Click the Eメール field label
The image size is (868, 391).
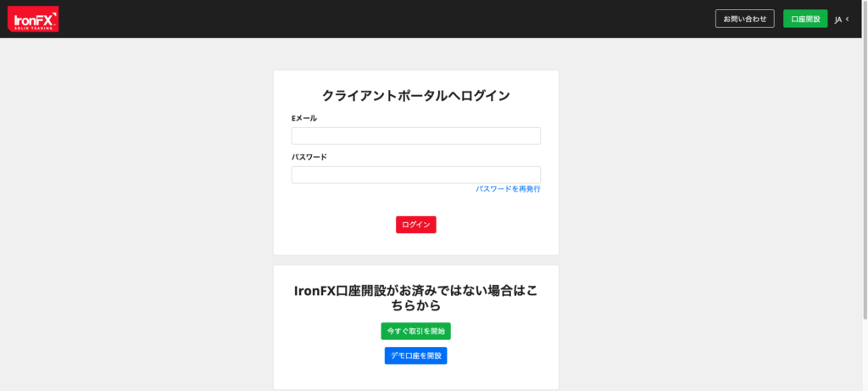pos(304,119)
